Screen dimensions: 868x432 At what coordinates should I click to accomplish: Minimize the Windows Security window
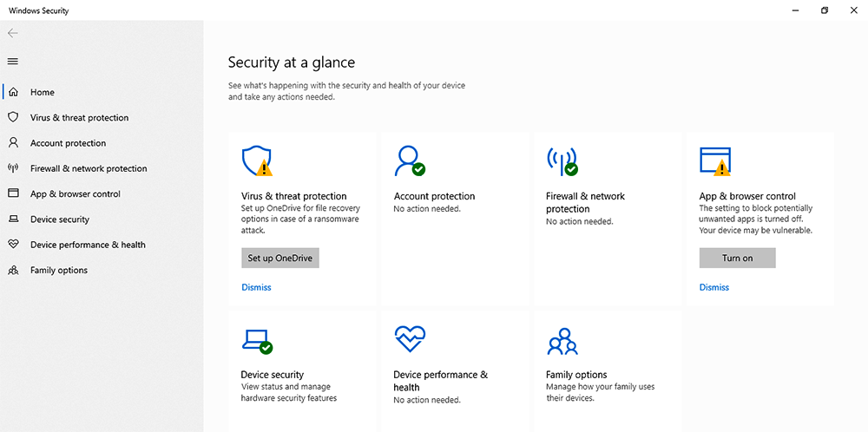point(795,10)
